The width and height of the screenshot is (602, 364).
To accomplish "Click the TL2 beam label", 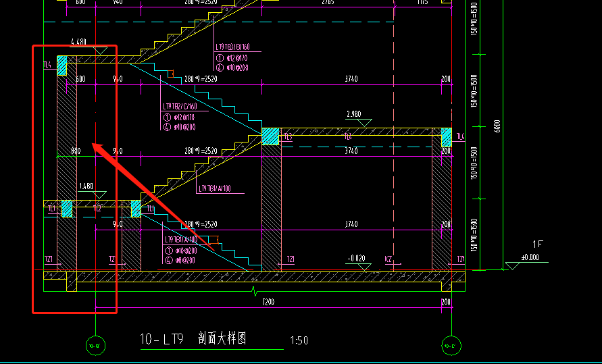I will pyautogui.click(x=97, y=209).
